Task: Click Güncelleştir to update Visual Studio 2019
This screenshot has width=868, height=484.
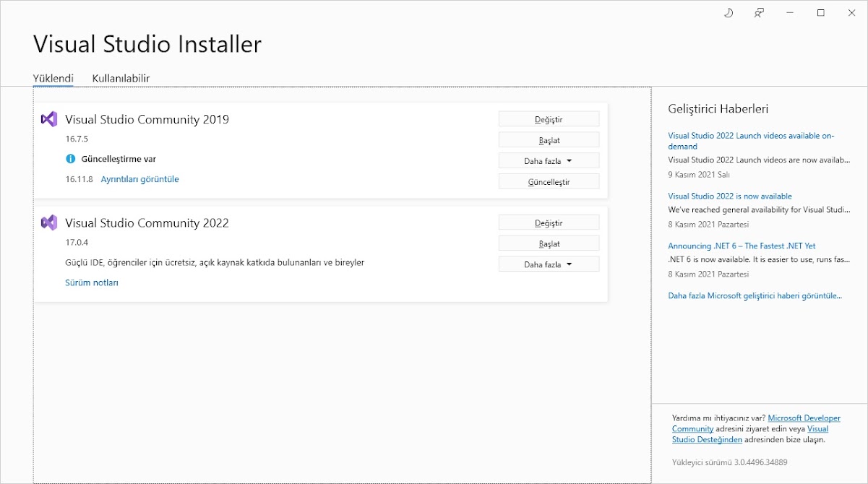Action: [x=549, y=182]
